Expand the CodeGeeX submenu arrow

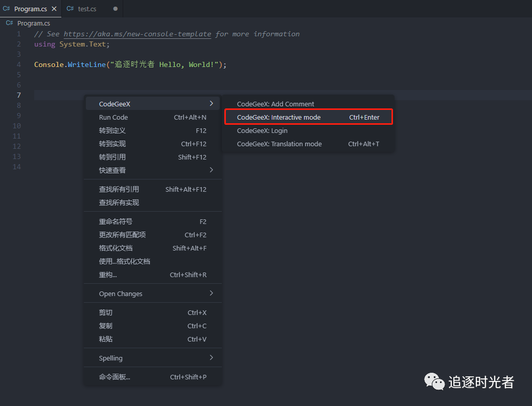click(212, 103)
